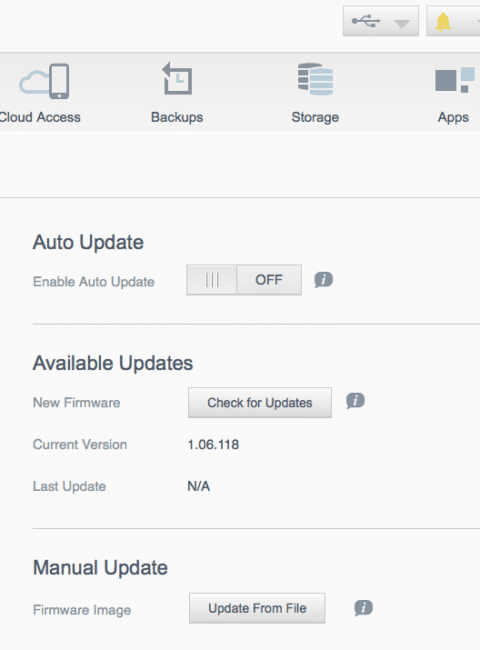Select the Backups tab label
This screenshot has height=650, width=480.
[177, 117]
